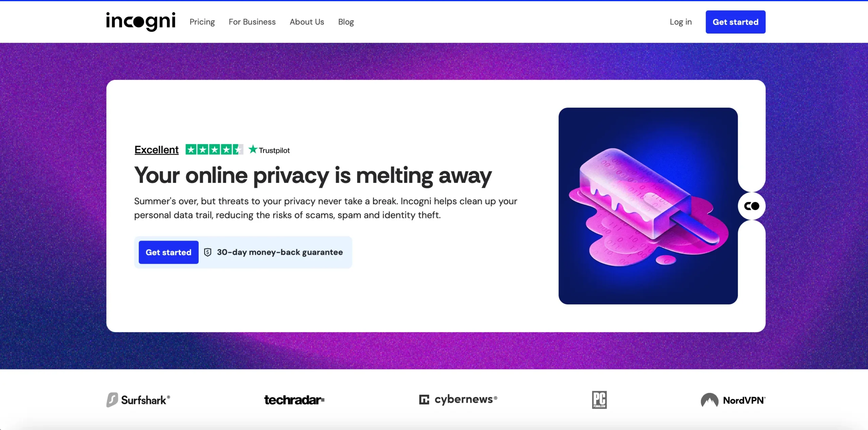Click Log in link
Image resolution: width=868 pixels, height=430 pixels.
pos(680,22)
